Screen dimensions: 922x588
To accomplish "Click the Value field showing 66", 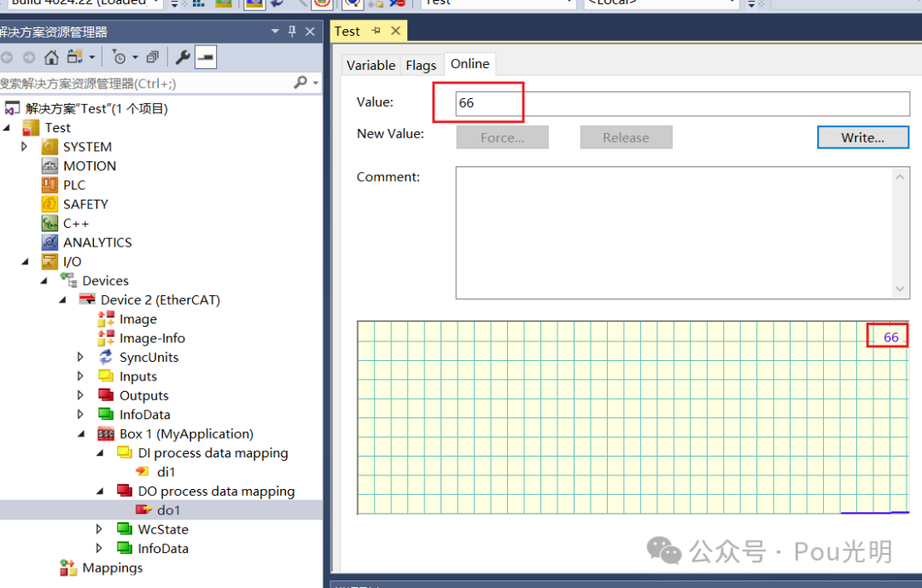I will point(683,103).
